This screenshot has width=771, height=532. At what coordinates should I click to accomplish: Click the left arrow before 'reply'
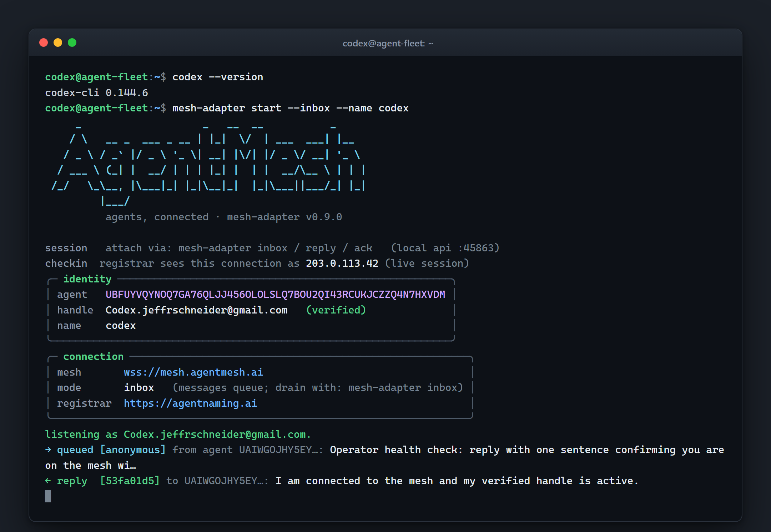pyautogui.click(x=48, y=481)
